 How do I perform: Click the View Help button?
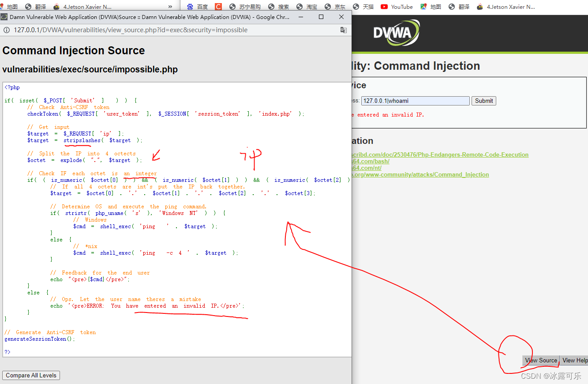pos(574,360)
